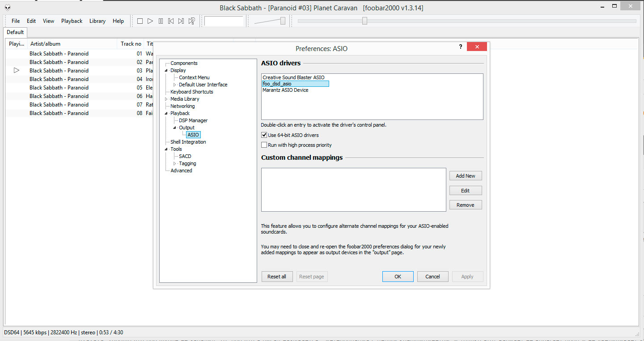Click the Playing column header

pos(17,44)
